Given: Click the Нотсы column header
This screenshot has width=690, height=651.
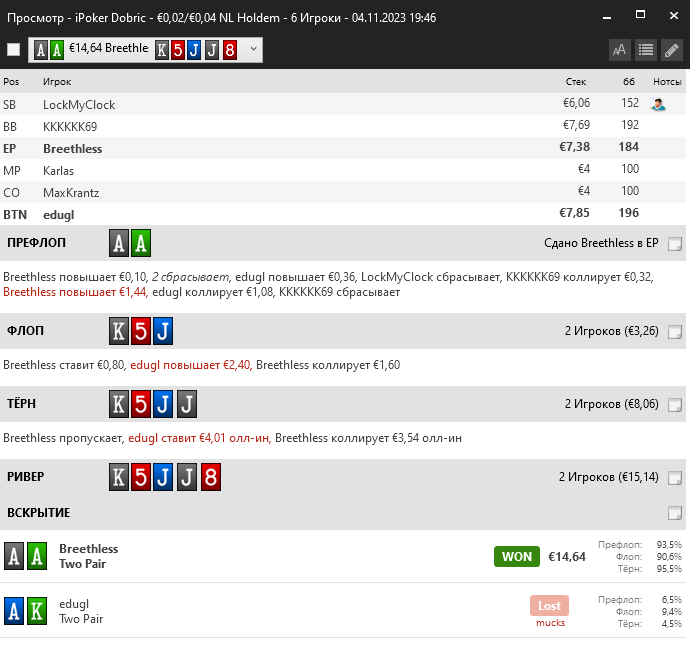Looking at the screenshot, I should [667, 82].
